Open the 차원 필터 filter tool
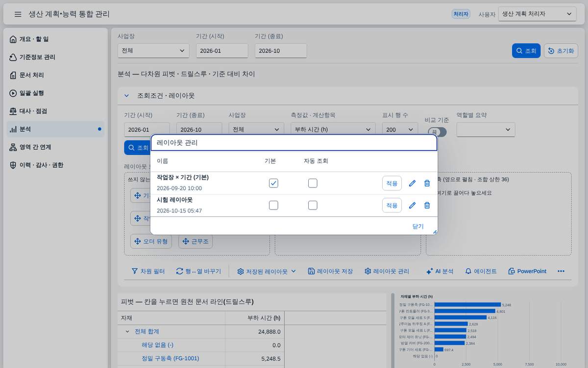 pyautogui.click(x=148, y=271)
